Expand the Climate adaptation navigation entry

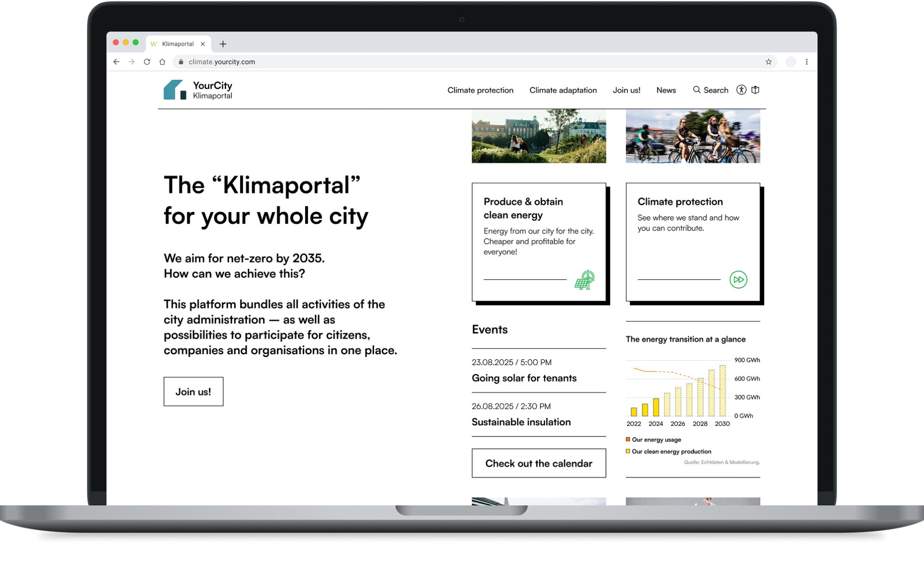click(563, 90)
